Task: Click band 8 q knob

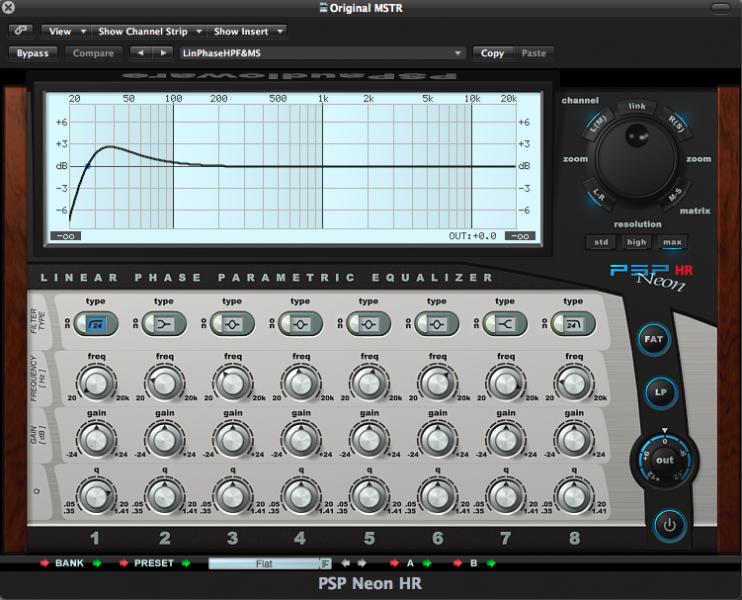Action: click(573, 496)
